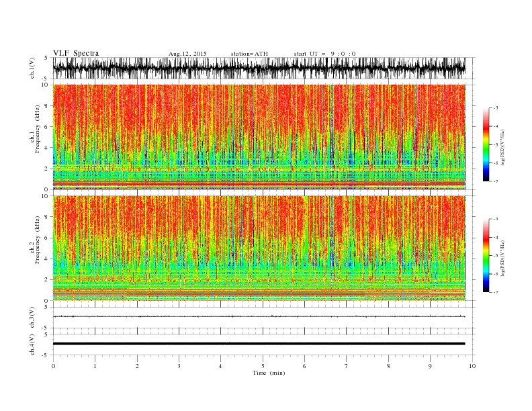Click the "6" kHz tick of ch.2 spectrogram

[46, 238]
